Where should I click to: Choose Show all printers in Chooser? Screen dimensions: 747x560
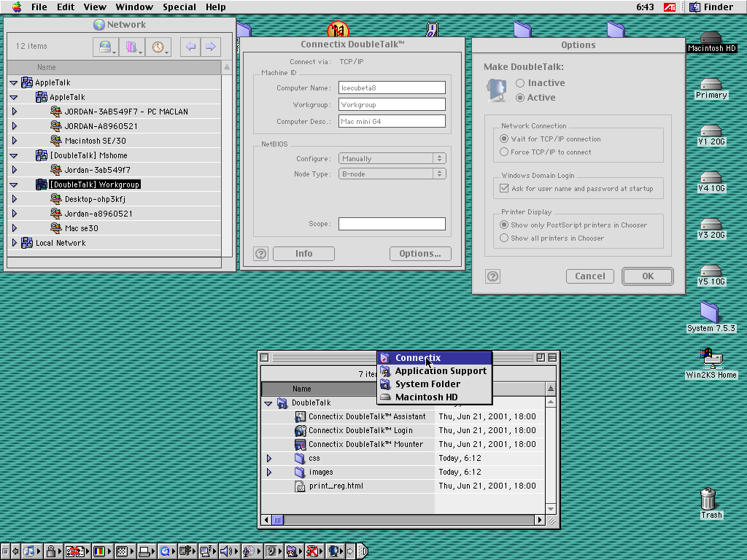504,238
